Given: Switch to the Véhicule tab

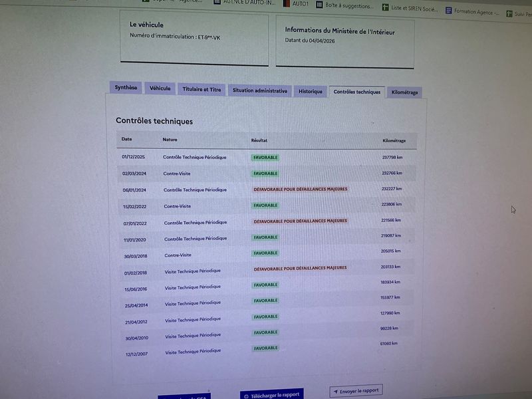Looking at the screenshot, I should pyautogui.click(x=160, y=88).
